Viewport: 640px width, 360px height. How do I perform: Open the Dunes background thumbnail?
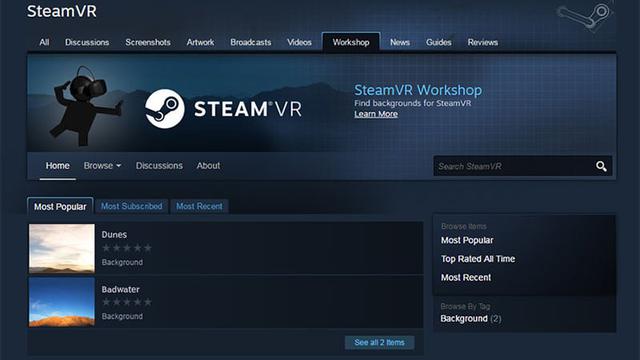(62, 248)
